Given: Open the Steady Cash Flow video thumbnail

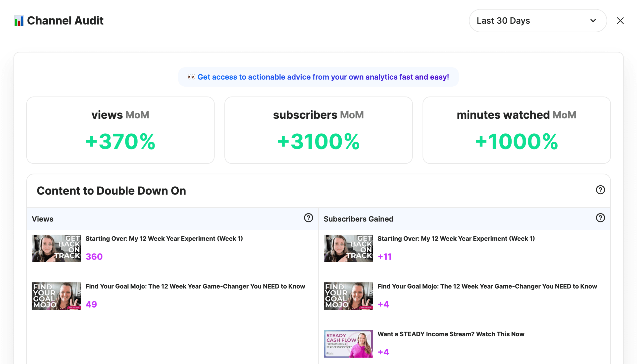Looking at the screenshot, I should pyautogui.click(x=348, y=344).
